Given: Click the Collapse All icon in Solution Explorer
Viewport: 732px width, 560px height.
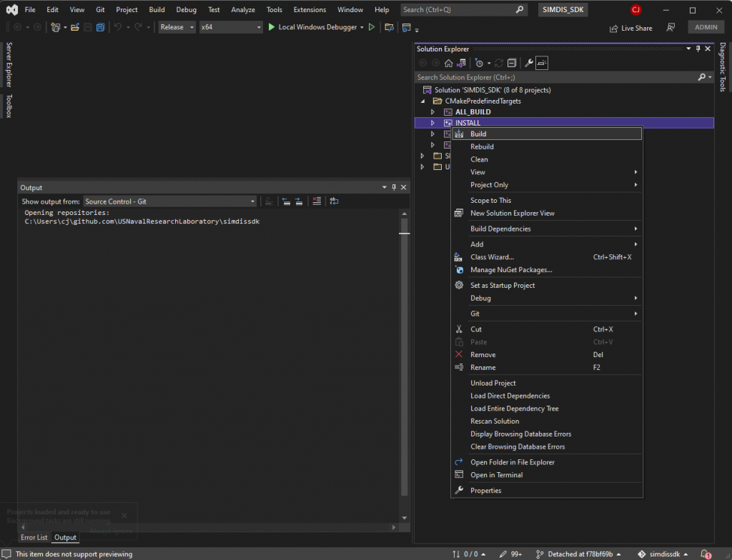Looking at the screenshot, I should (x=512, y=63).
